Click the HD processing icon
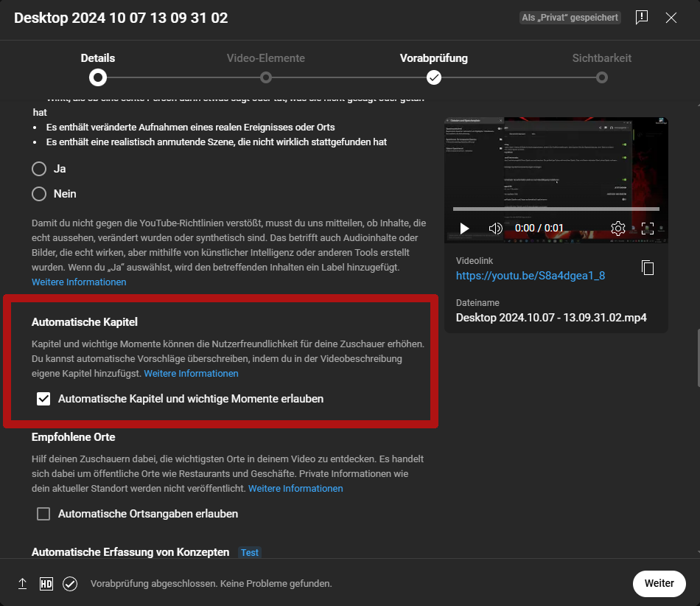 click(46, 583)
